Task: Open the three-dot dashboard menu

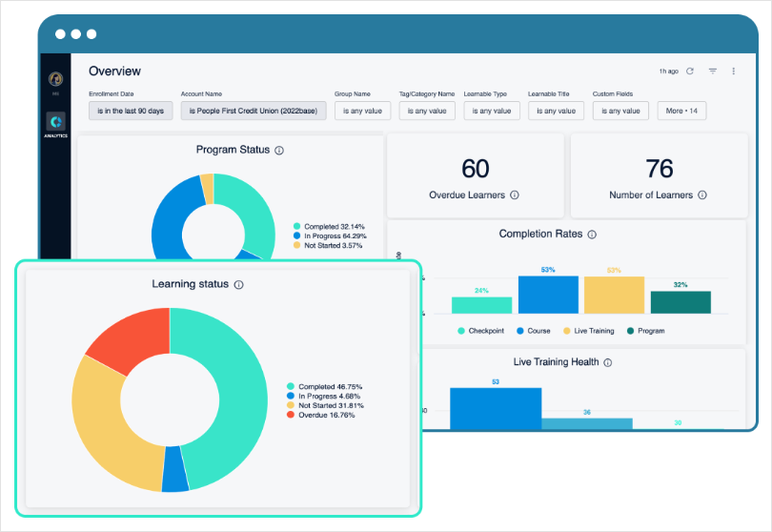Action: coord(734,72)
